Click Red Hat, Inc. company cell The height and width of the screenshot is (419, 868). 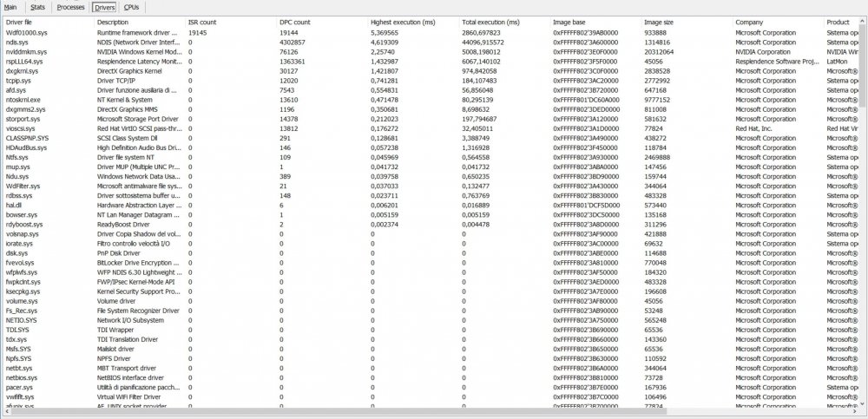click(x=753, y=128)
